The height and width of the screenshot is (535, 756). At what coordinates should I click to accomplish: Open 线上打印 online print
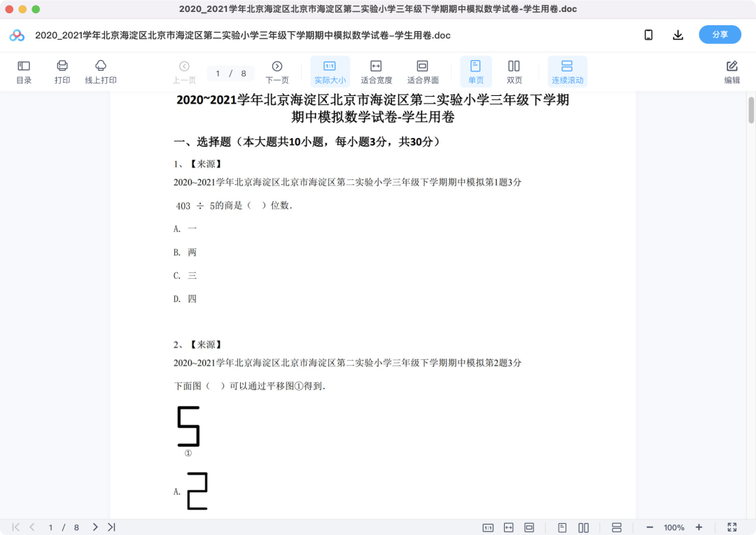[101, 72]
